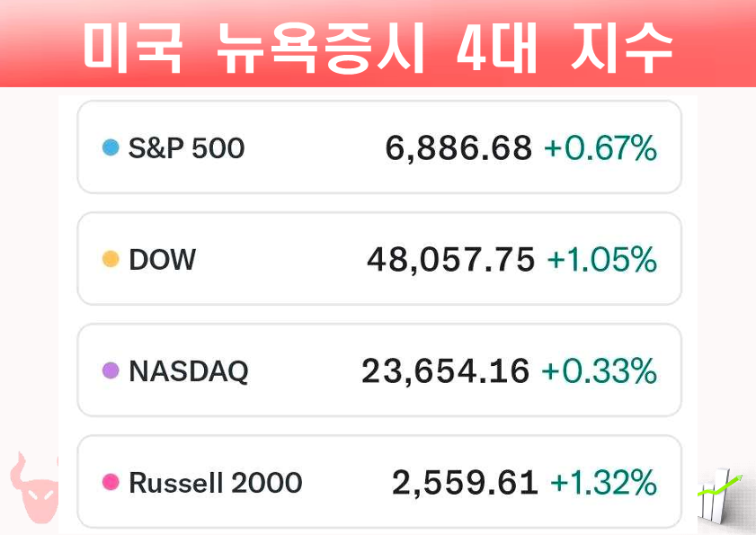Click the +0.67% change for S&P 500
This screenshot has height=535, width=756.
[x=600, y=148]
